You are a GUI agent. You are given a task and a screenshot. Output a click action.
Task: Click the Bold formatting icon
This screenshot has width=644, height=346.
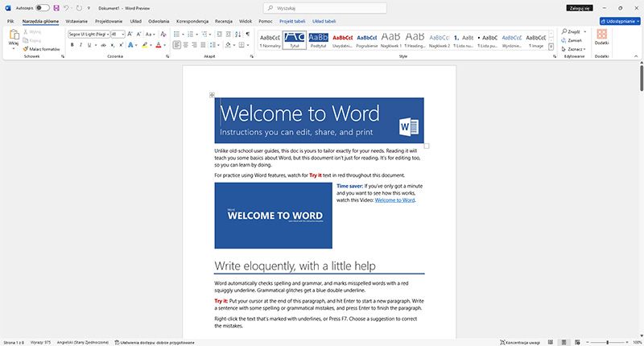pos(72,45)
